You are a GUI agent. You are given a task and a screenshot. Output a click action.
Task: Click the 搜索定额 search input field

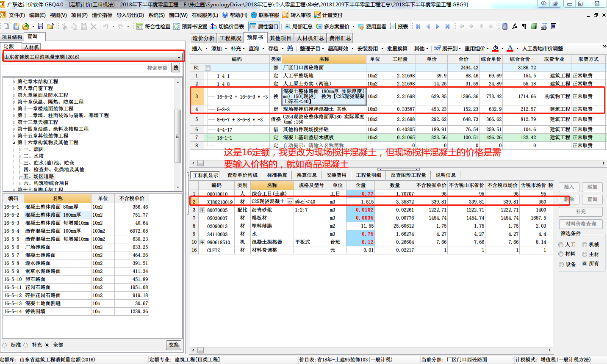coord(86,68)
